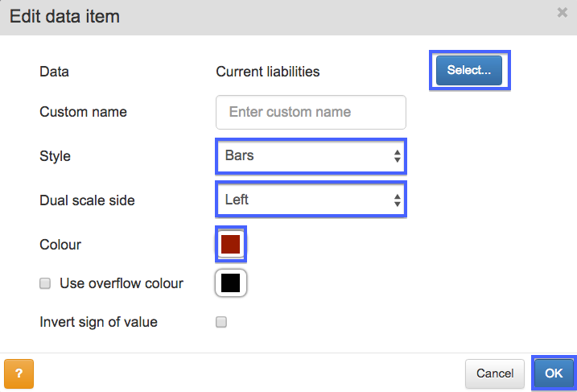Image resolution: width=577 pixels, height=392 pixels.
Task: Click the Custom name label
Action: (83, 112)
